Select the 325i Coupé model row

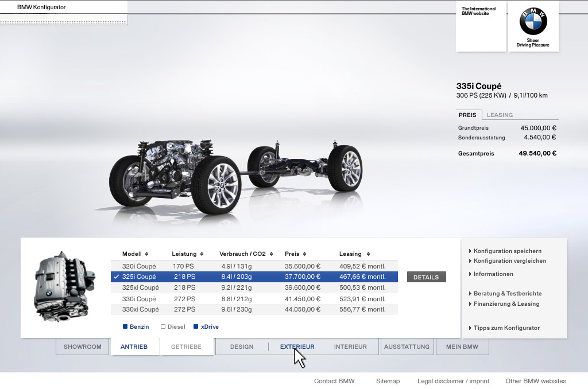(x=254, y=277)
